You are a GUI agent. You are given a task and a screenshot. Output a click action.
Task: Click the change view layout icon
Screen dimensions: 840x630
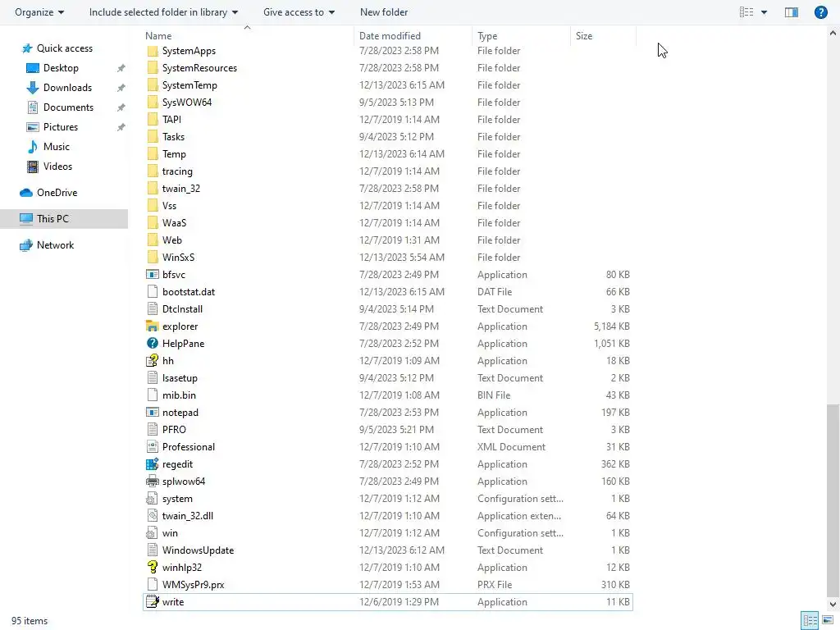[x=746, y=11]
